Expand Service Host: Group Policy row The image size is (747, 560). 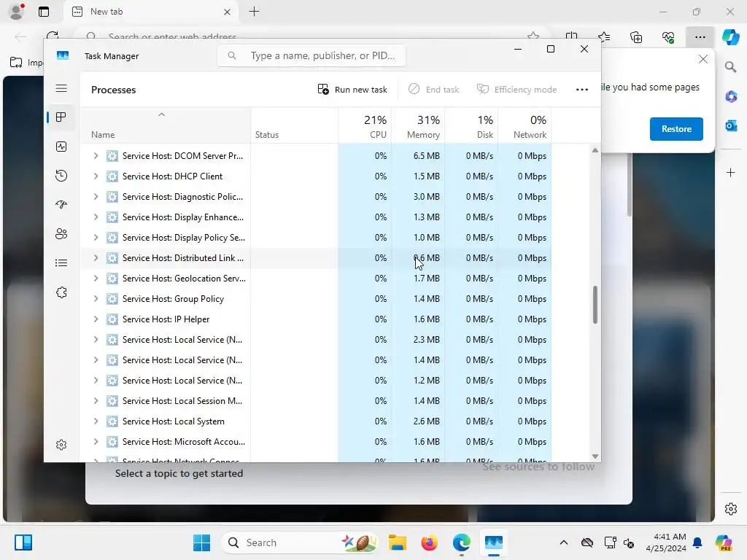[96, 299]
